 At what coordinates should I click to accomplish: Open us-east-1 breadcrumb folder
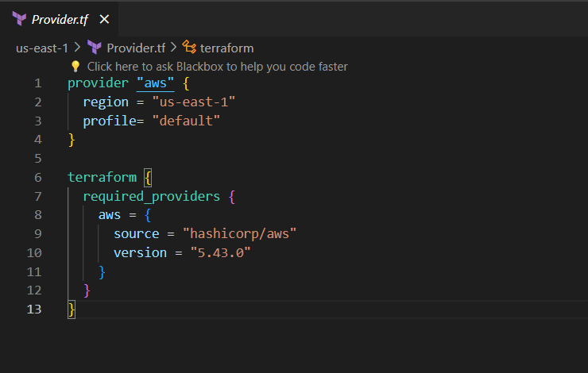pyautogui.click(x=42, y=48)
